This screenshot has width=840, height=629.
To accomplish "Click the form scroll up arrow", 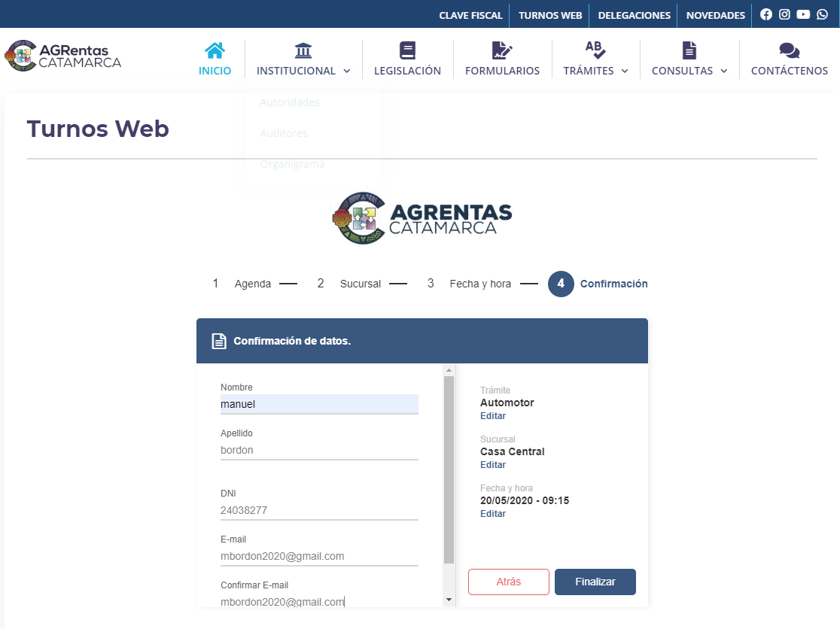I will 449,370.
